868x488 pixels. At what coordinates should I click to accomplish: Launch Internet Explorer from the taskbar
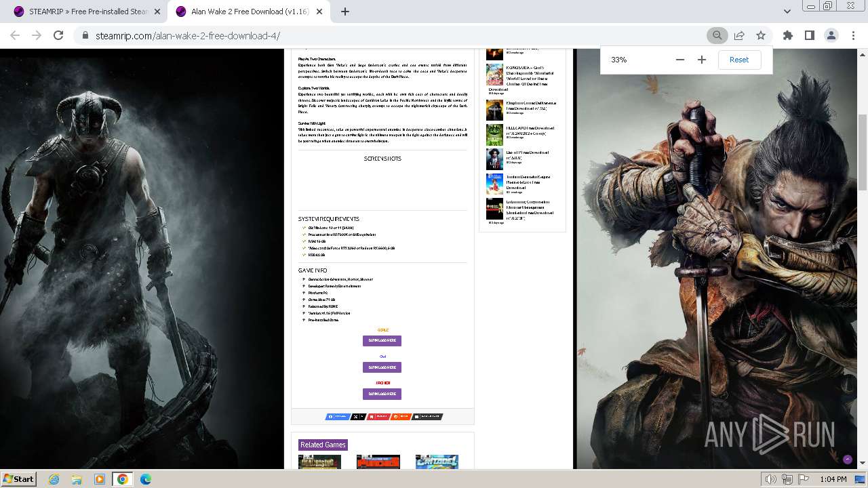pos(54,479)
